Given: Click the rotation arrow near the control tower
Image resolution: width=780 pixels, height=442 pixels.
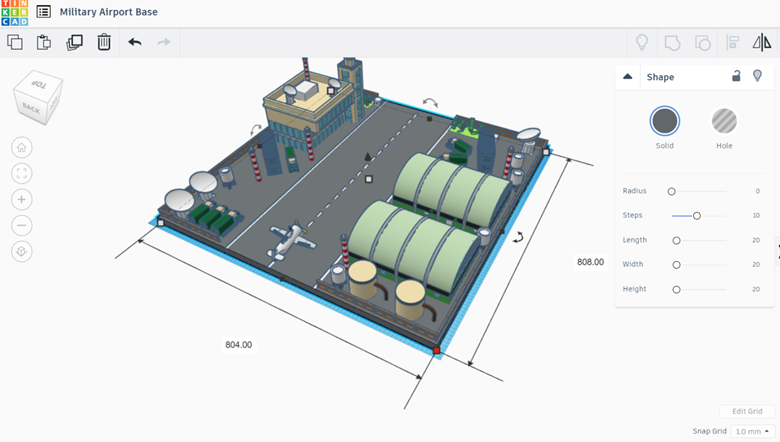Looking at the screenshot, I should [256, 129].
